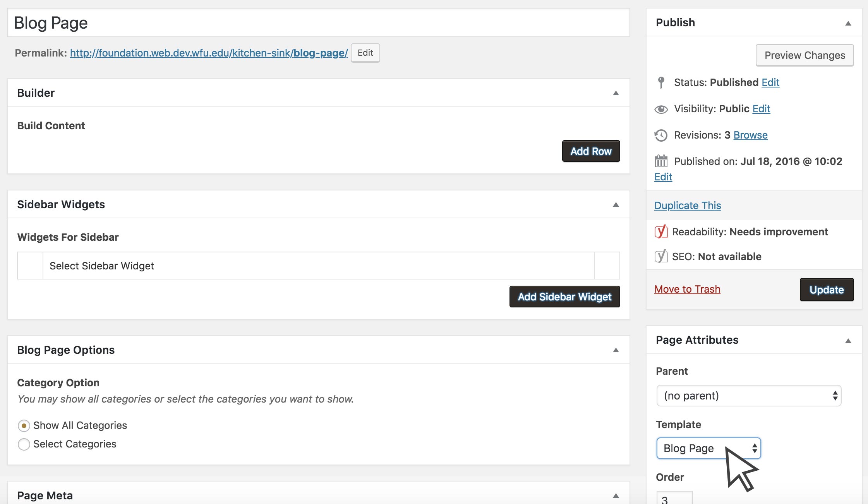Edit the Public visibility setting
Image resolution: width=868 pixels, height=504 pixels.
761,109
